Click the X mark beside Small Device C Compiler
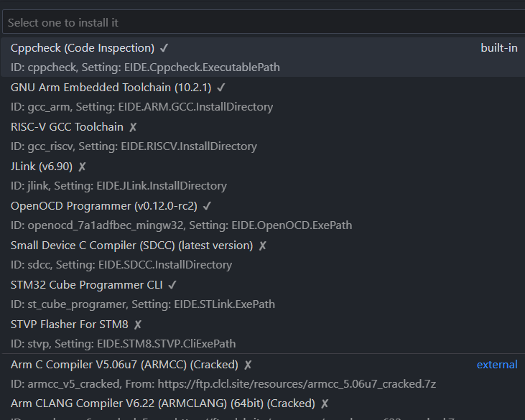Viewport: 525px width, 420px height. coord(263,246)
